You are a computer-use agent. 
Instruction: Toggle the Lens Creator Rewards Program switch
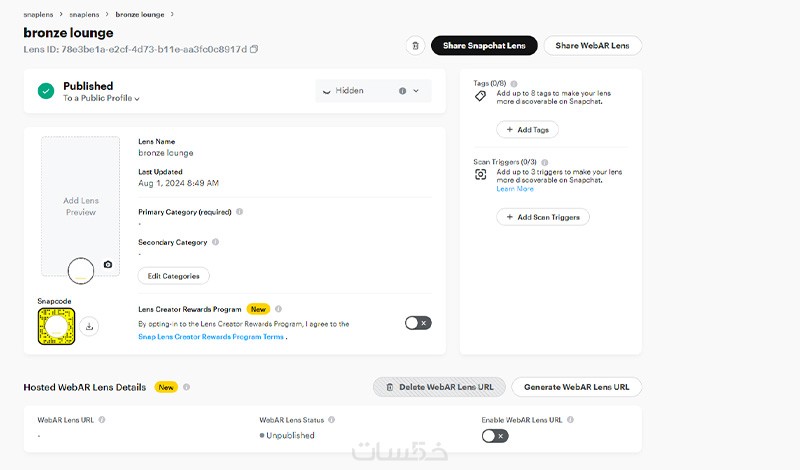tap(418, 323)
